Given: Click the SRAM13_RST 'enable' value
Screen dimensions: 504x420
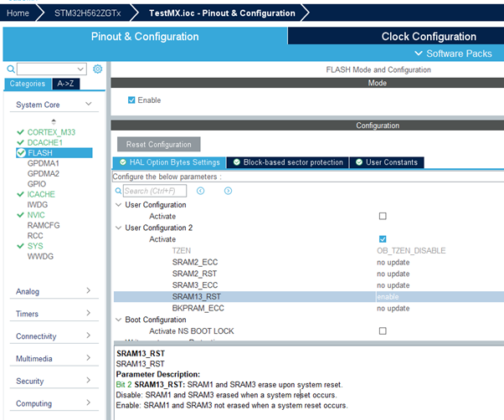Looking at the screenshot, I should (x=388, y=297).
